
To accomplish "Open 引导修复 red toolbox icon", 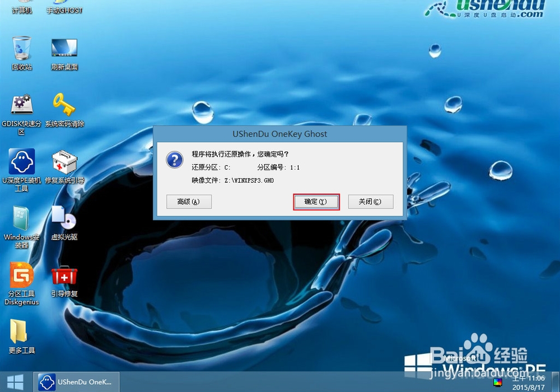I will click(x=64, y=281).
